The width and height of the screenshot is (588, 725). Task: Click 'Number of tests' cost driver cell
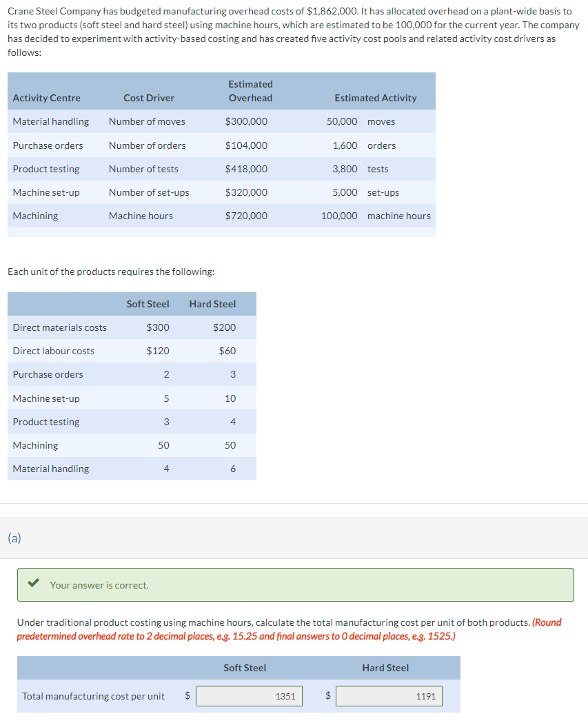[x=143, y=169]
